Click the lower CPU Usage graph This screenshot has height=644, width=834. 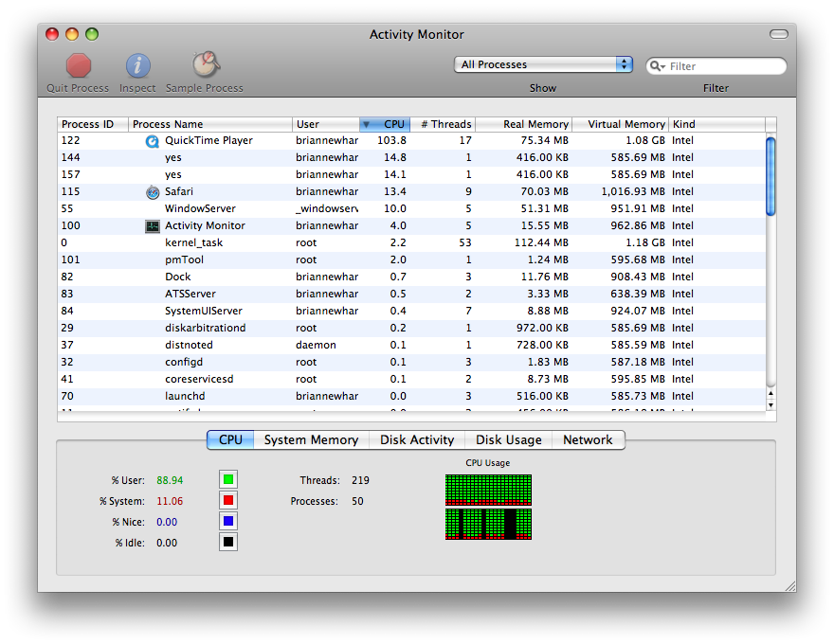click(x=488, y=524)
